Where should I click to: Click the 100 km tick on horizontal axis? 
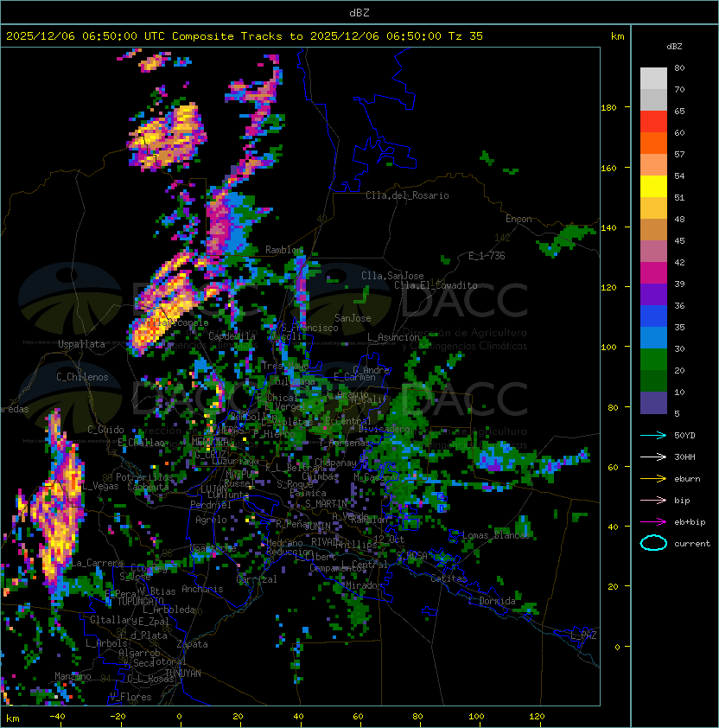[x=476, y=717]
